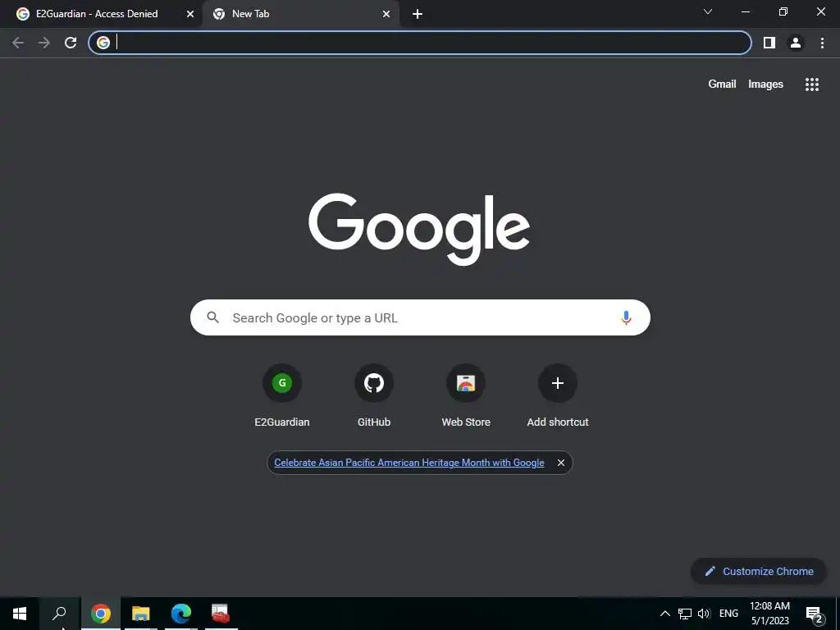The height and width of the screenshot is (630, 840).
Task: Dismiss the Heritage Month promo
Action: coord(561,463)
